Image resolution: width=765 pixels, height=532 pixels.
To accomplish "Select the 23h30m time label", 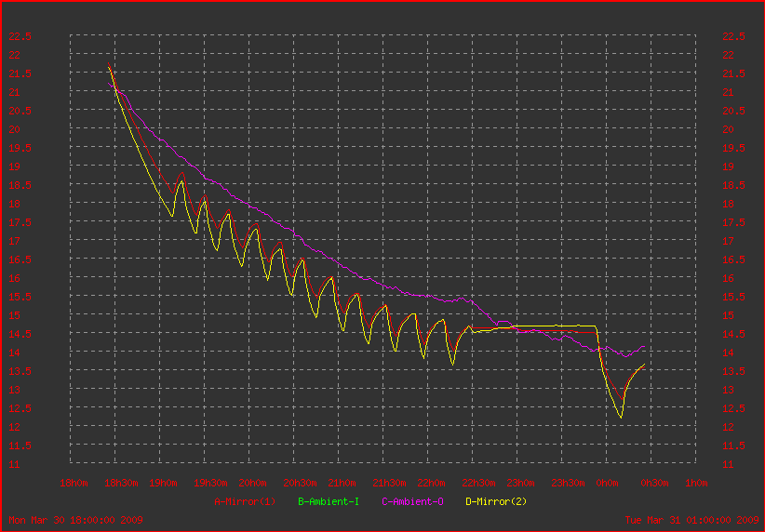I will tap(568, 483).
